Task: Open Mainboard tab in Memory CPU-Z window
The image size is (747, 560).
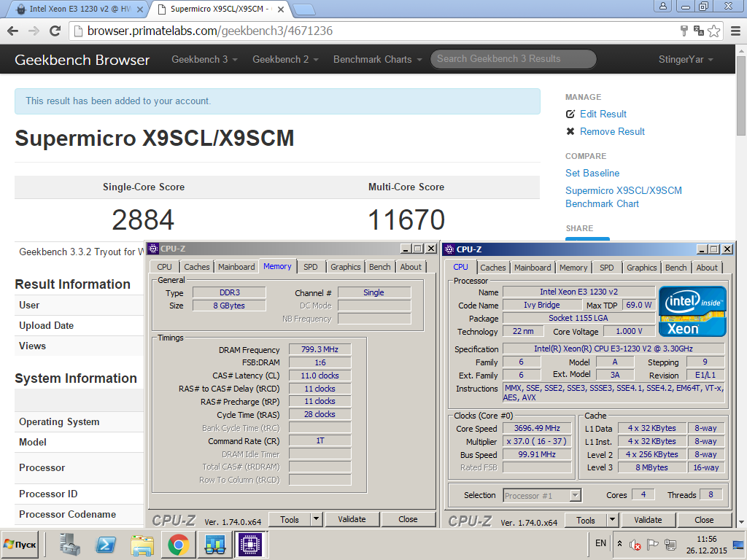Action: [236, 267]
